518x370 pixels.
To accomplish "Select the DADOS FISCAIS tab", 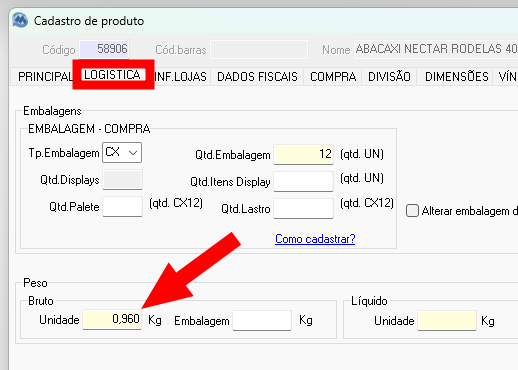I will [x=257, y=77].
